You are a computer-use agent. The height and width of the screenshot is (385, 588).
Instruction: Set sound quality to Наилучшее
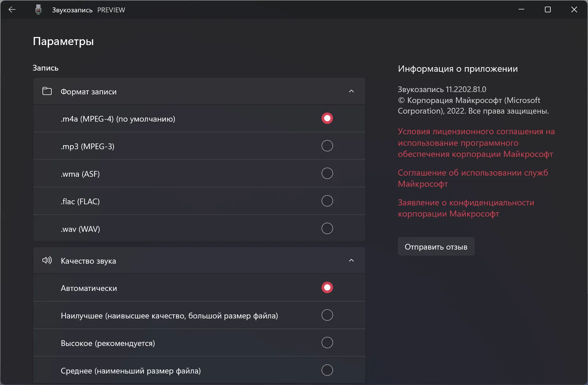pos(327,315)
